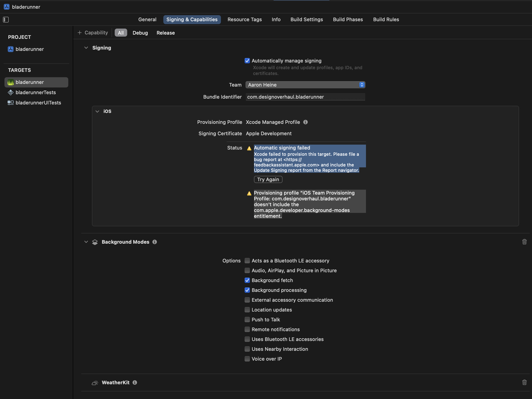Select the Release configuration filter

pyautogui.click(x=166, y=33)
